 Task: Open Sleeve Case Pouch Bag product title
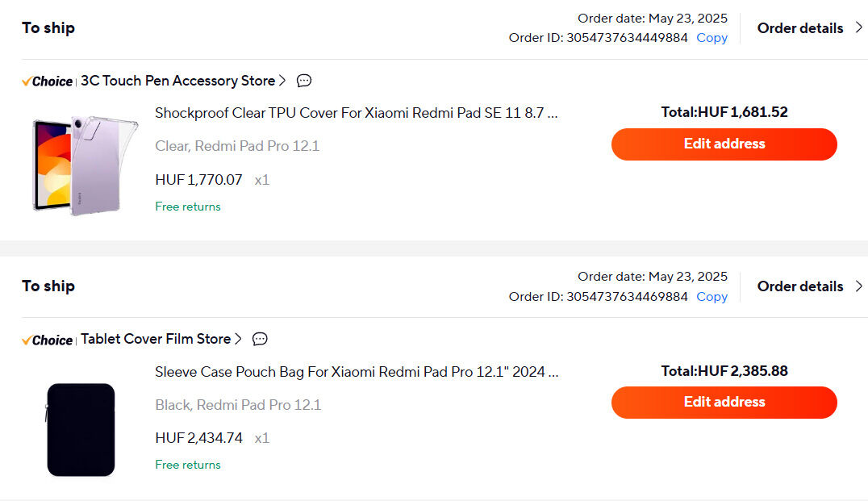(357, 371)
